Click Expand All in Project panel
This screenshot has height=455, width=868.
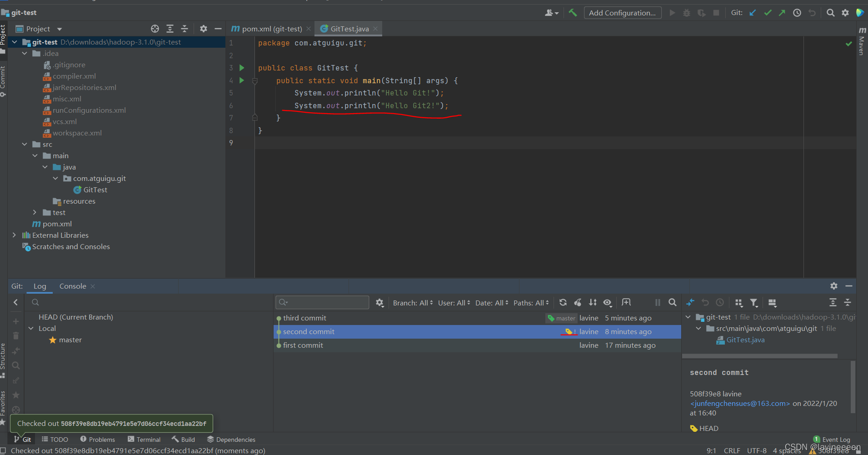point(170,29)
